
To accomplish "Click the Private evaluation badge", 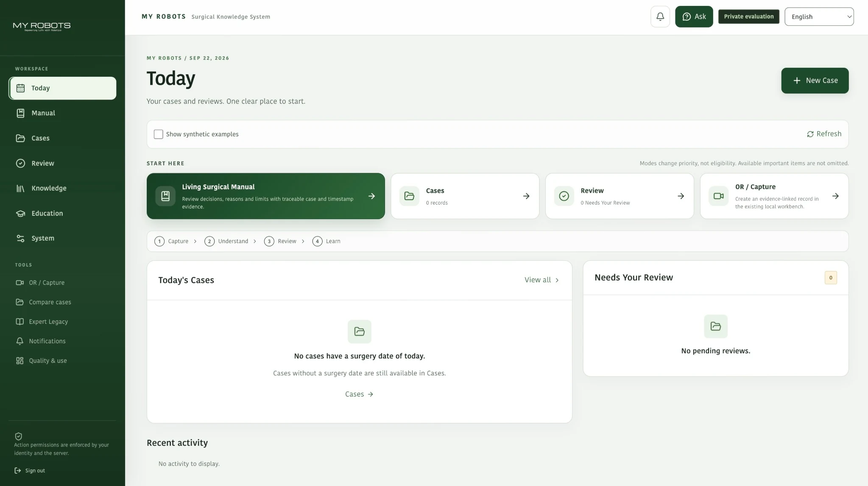I will pyautogui.click(x=748, y=17).
